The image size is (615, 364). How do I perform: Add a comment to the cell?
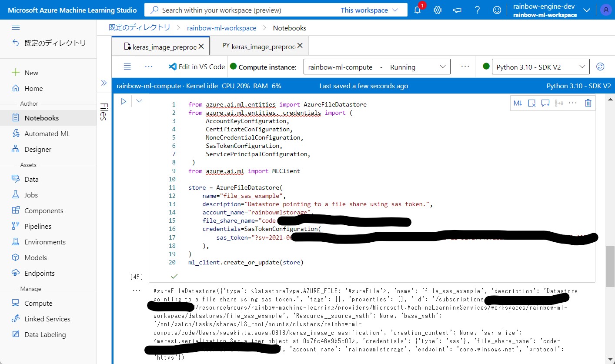coord(545,103)
